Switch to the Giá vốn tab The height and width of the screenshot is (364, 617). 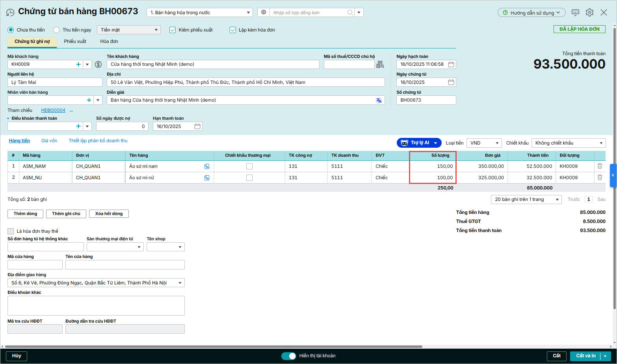pyautogui.click(x=49, y=141)
